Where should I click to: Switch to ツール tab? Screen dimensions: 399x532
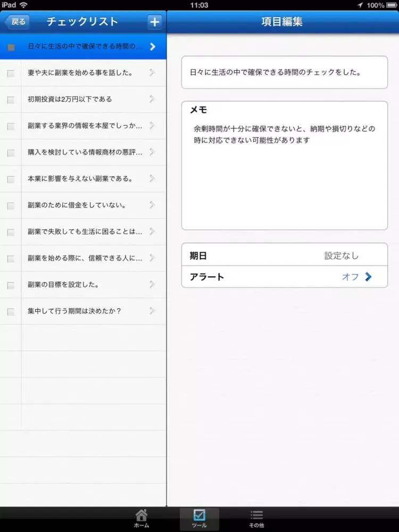click(199, 519)
